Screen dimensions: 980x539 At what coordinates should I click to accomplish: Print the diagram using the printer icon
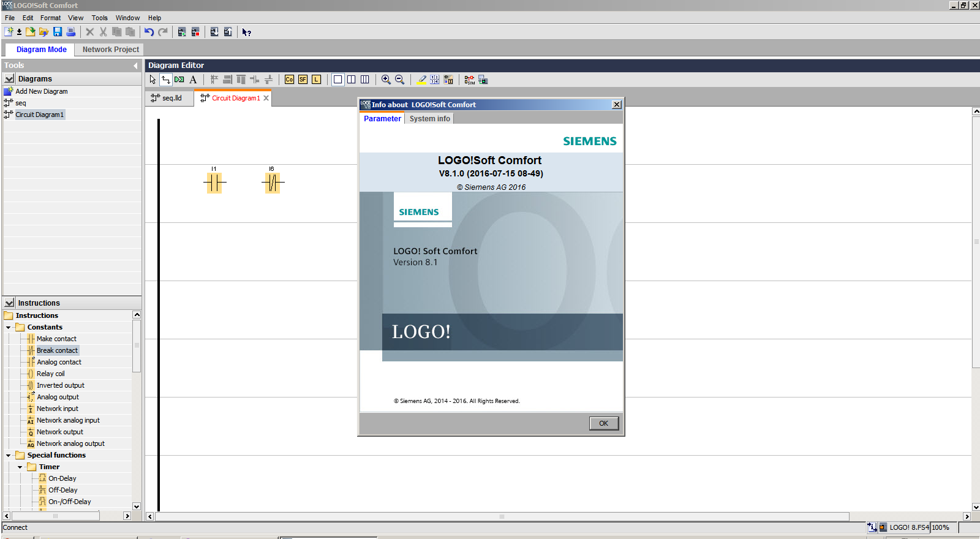71,32
